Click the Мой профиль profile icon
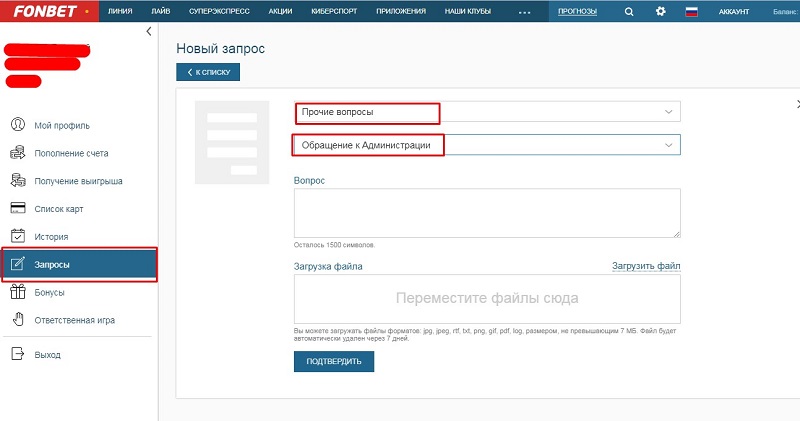The image size is (800, 421). [x=17, y=125]
